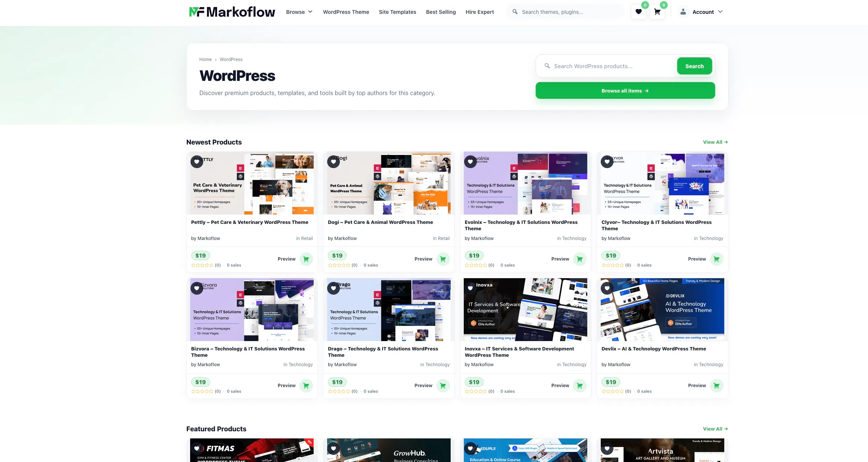Open Inovxa theme thumbnail image

click(526, 310)
